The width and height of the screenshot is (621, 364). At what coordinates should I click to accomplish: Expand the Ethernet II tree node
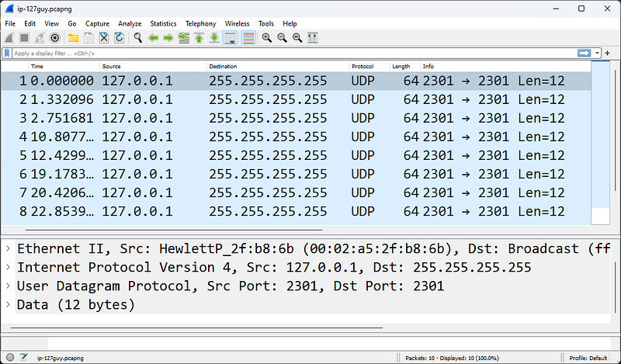(x=8, y=248)
